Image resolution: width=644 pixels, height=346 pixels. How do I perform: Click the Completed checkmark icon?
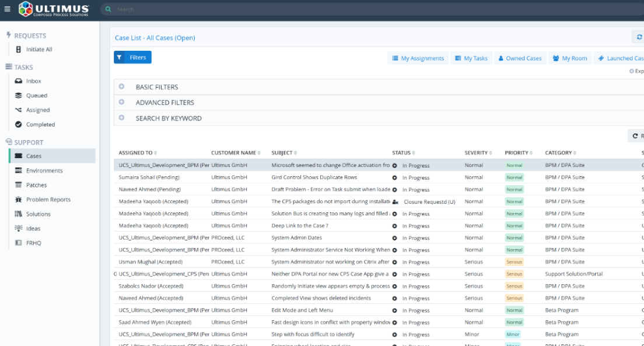pyautogui.click(x=19, y=124)
